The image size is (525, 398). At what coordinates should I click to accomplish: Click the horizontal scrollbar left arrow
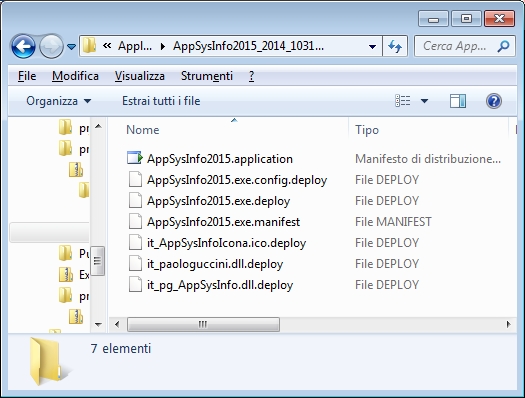pos(117,324)
